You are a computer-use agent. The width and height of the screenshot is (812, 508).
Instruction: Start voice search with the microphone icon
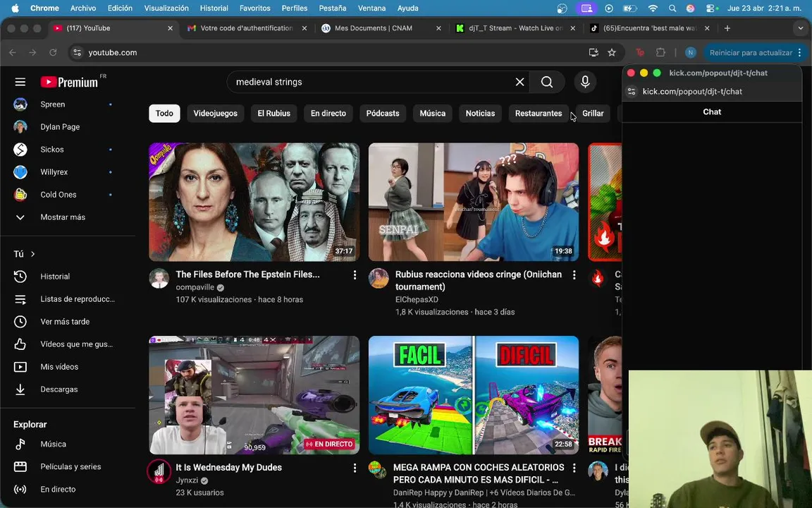pos(585,82)
